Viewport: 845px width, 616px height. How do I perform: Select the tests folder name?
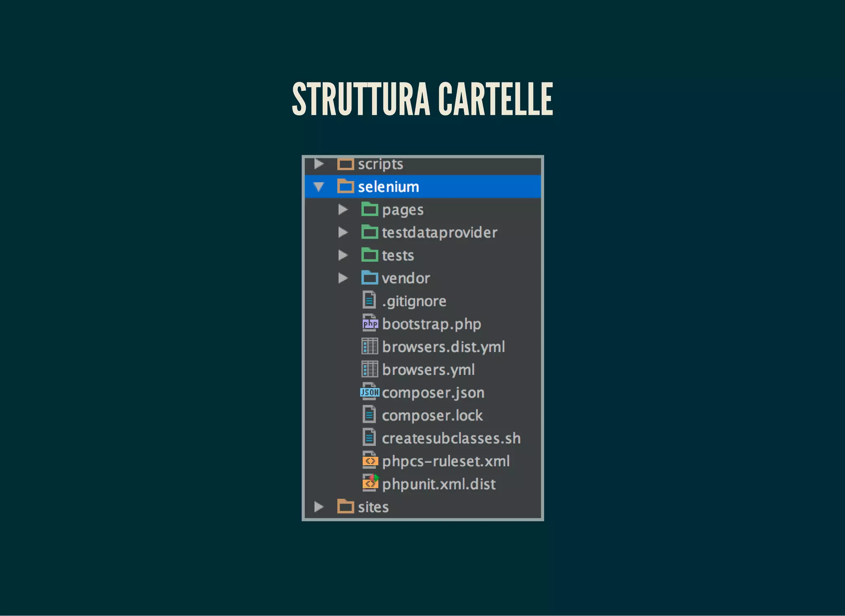tap(398, 256)
